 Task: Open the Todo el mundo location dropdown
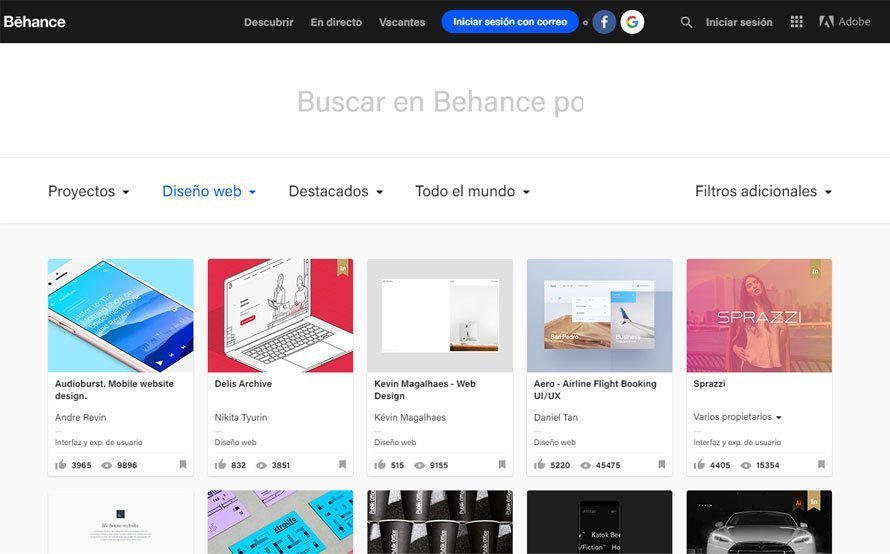coord(472,191)
